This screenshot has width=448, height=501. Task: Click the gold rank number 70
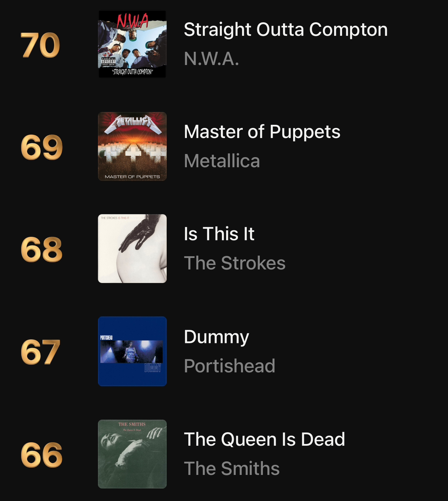[x=40, y=46]
